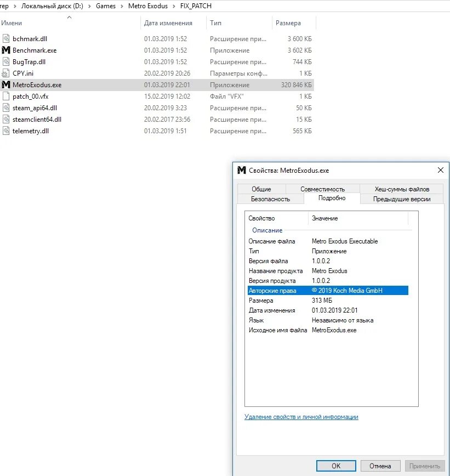Click the M icon in properties title bar
This screenshot has height=476, width=450.
pyautogui.click(x=242, y=171)
